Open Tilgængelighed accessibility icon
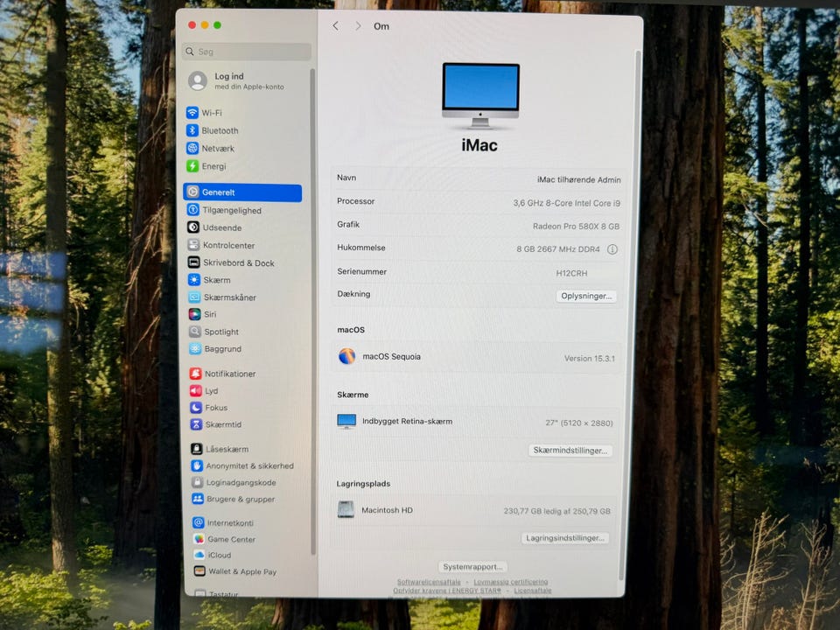 192,210
